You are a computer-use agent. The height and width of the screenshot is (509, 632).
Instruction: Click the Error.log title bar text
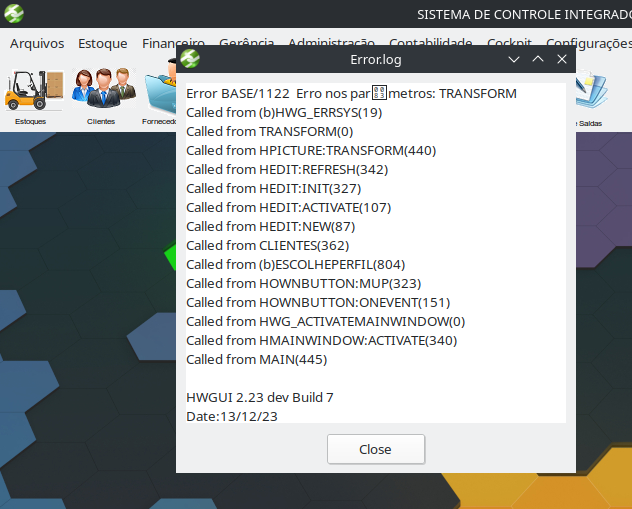point(376,60)
